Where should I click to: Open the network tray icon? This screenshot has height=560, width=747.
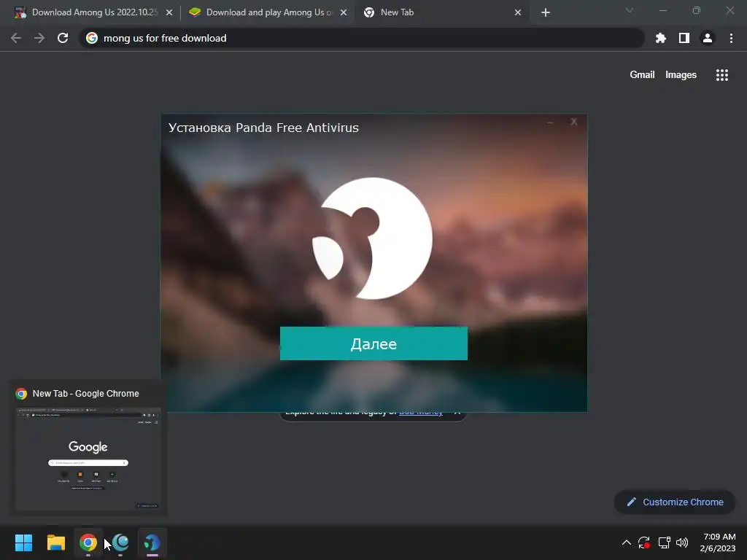point(664,542)
